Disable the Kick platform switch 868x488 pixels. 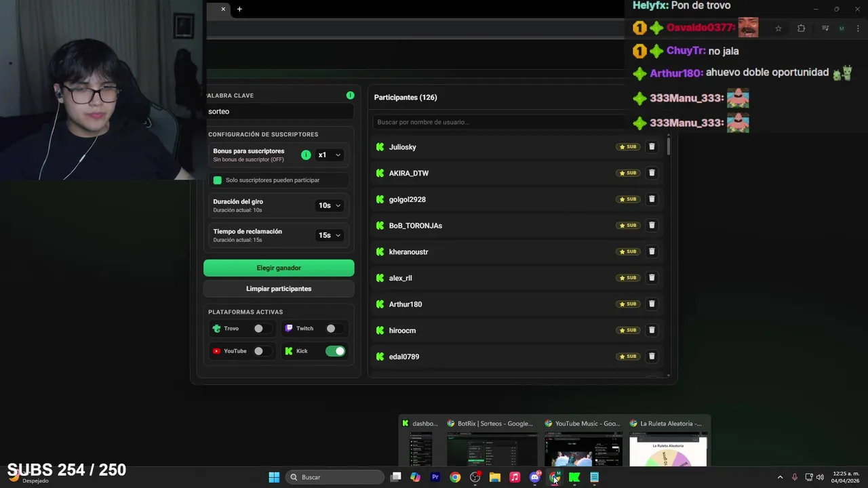pos(335,351)
